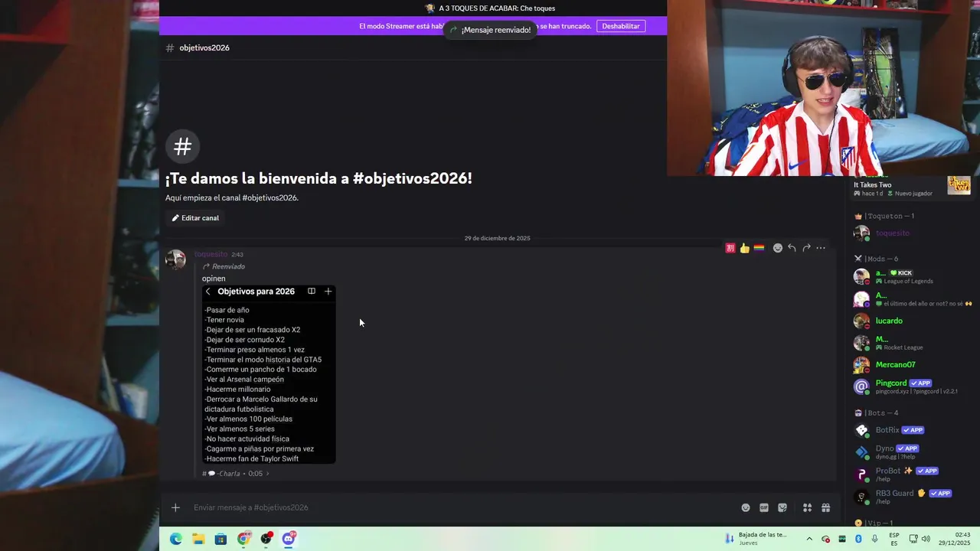The height and width of the screenshot is (551, 980).
Task: Open the attachment plus button in message bar
Action: [x=175, y=507]
